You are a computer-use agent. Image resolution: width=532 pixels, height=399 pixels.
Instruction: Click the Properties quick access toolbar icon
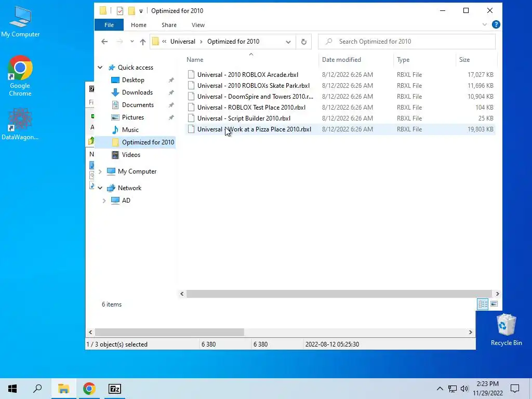[x=120, y=11]
